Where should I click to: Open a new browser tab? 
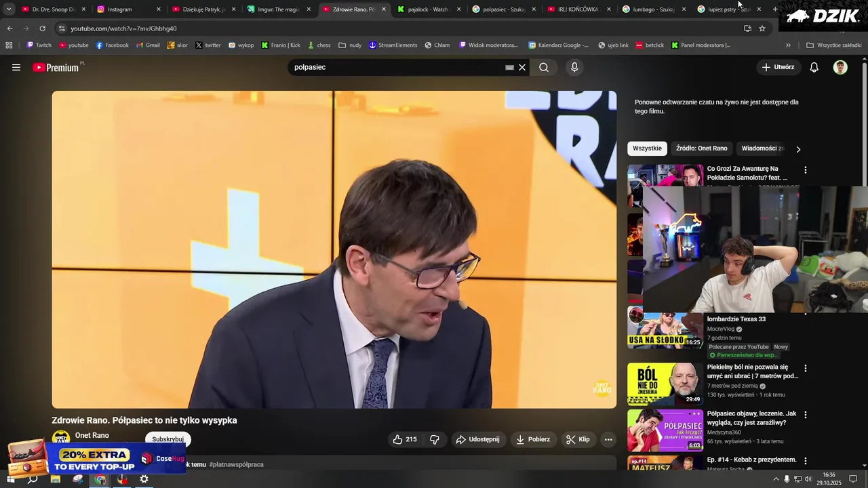775,9
